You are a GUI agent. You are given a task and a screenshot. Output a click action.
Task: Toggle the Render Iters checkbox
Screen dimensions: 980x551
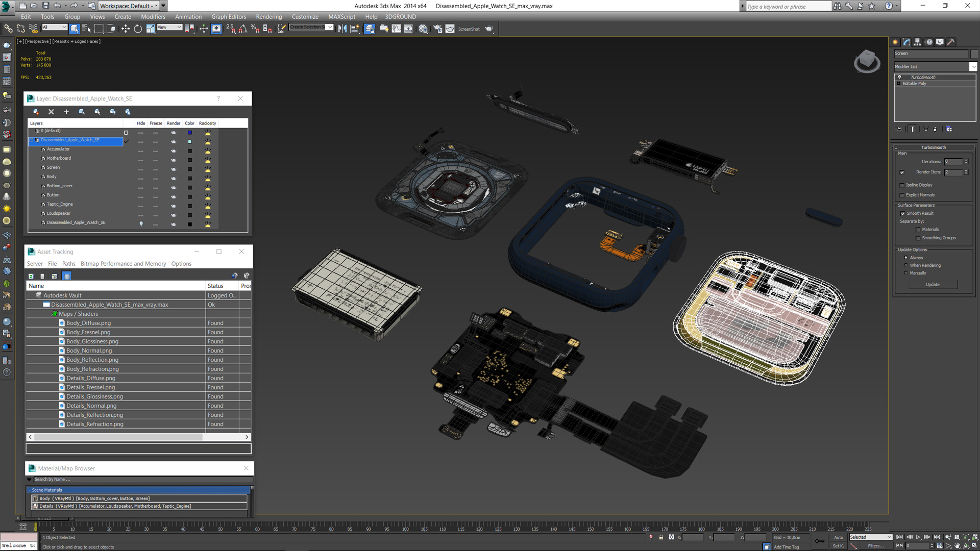tap(902, 172)
